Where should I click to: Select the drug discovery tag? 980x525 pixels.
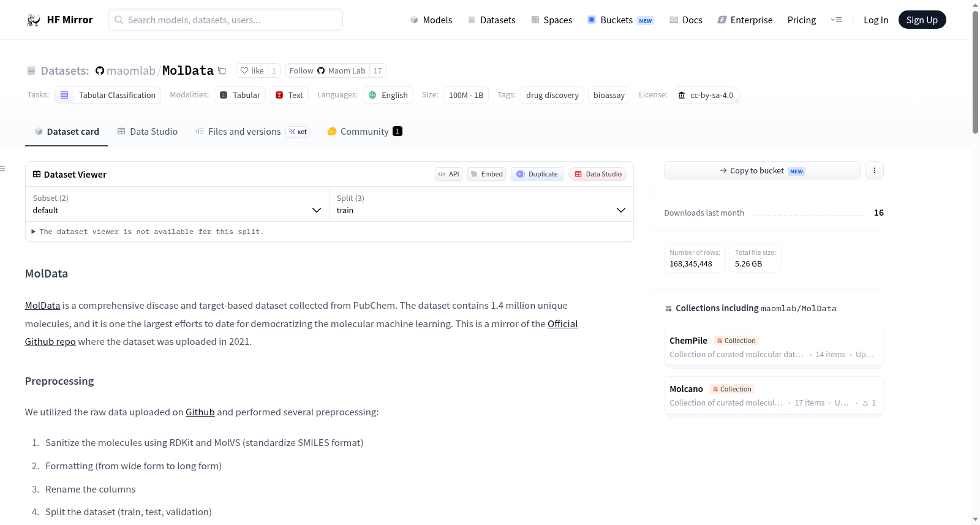pos(552,95)
